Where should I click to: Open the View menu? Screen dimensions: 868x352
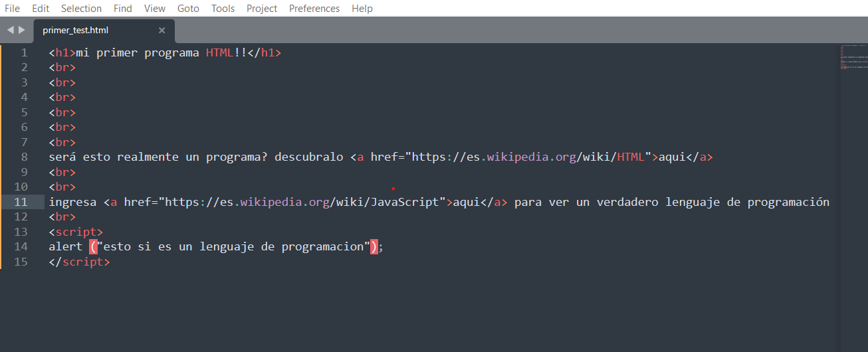[155, 9]
